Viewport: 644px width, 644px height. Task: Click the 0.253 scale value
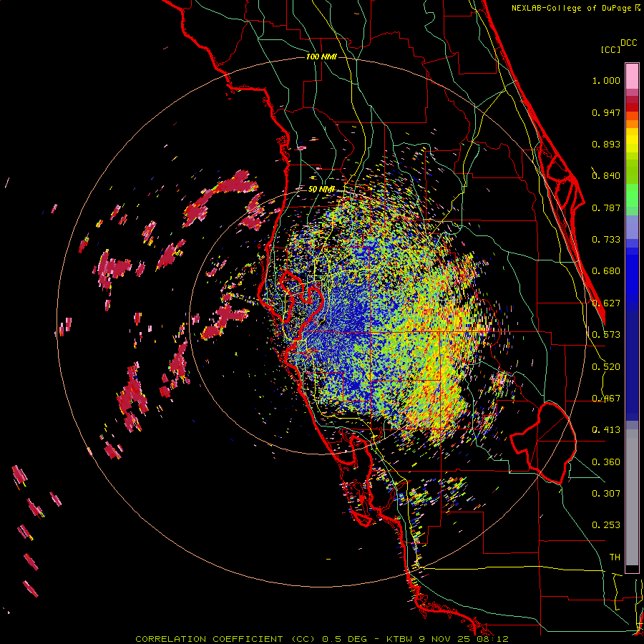coord(606,525)
